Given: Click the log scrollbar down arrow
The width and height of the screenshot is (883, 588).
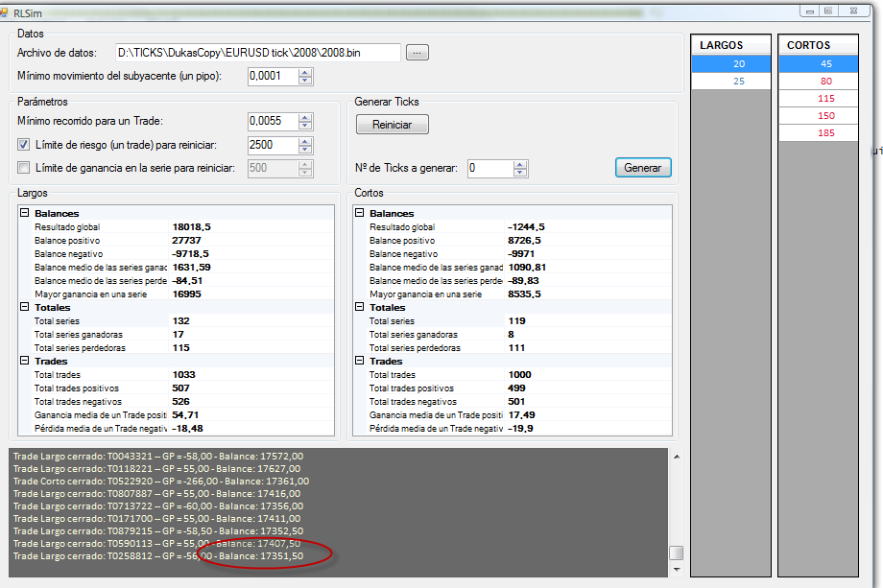Looking at the screenshot, I should [676, 569].
